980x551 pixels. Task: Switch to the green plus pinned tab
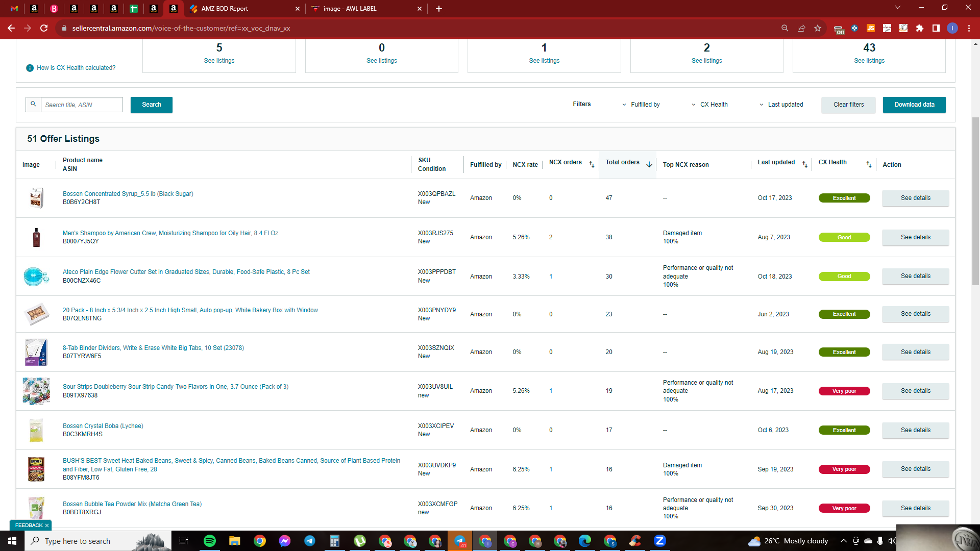(134, 9)
